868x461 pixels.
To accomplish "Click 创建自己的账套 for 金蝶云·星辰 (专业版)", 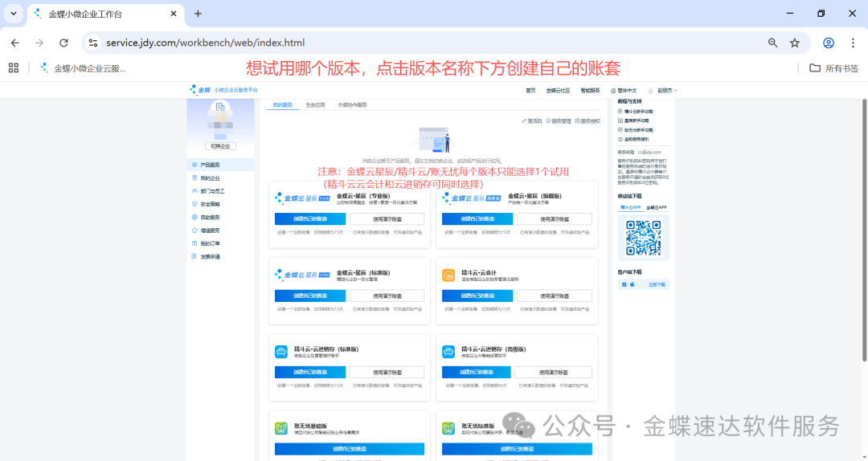I will [x=309, y=218].
